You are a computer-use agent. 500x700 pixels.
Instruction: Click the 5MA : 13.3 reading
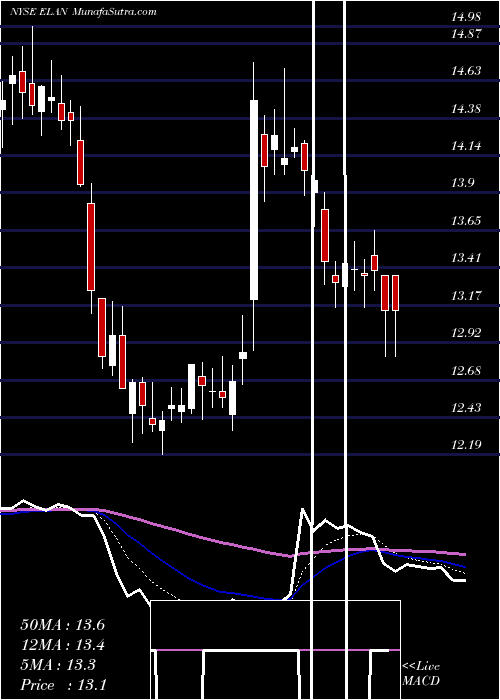pyautogui.click(x=58, y=665)
